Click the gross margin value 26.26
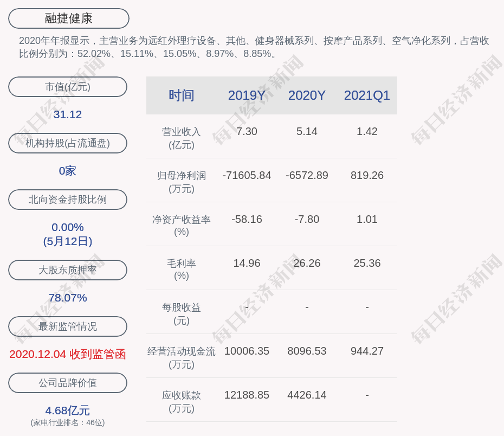The height and width of the screenshot is (436, 504). coord(307,264)
